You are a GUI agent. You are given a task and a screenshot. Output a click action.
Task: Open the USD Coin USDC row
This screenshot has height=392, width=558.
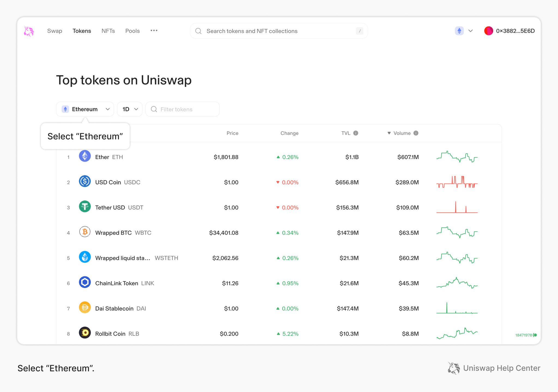[x=279, y=182]
